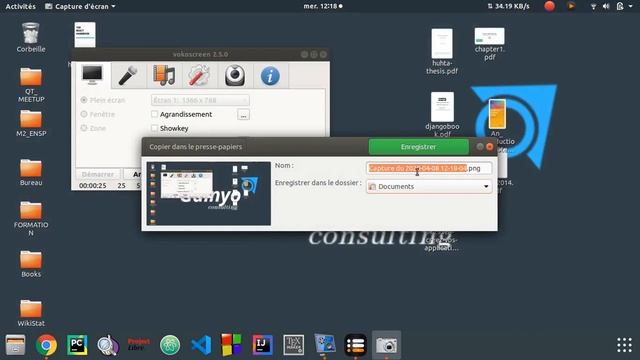Open the Documents folder dropdown
The image size is (640, 360).
(x=429, y=187)
